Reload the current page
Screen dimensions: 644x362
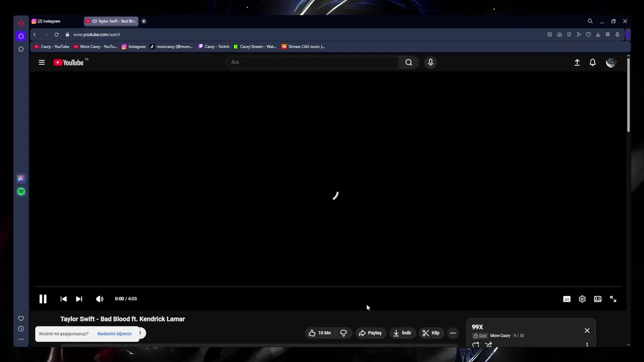(56, 35)
